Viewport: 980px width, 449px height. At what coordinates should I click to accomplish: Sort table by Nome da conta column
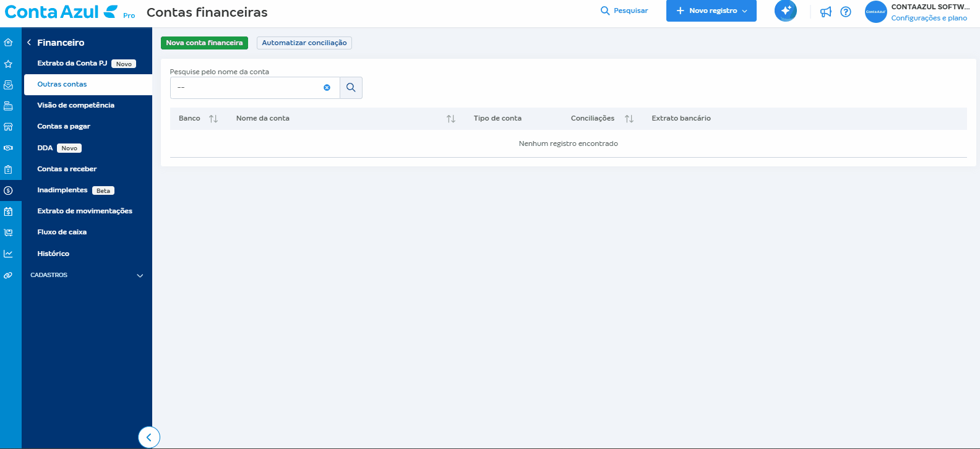point(451,119)
